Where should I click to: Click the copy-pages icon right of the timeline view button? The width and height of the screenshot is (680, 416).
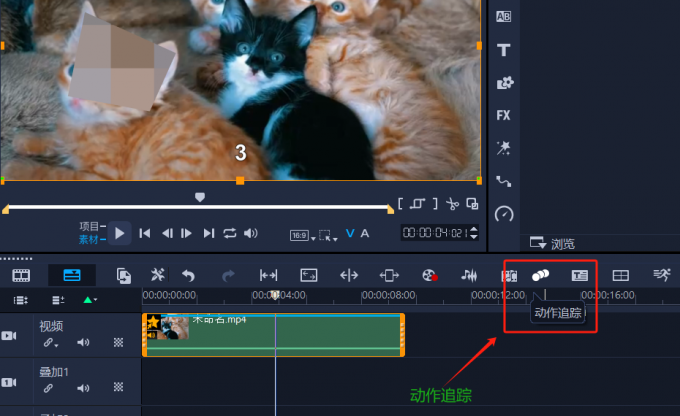pyautogui.click(x=124, y=275)
